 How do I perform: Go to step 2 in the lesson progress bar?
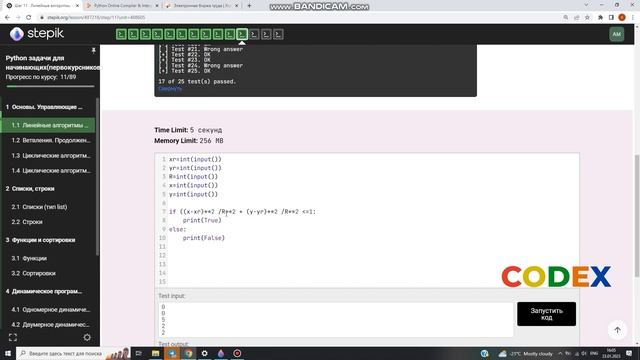(133, 34)
